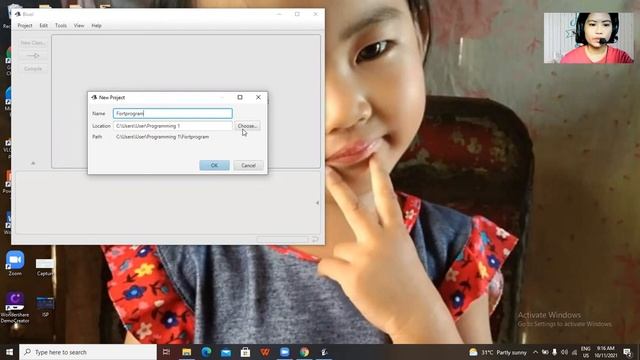
Task: Click the ISP desktop icon
Action: tap(45, 307)
